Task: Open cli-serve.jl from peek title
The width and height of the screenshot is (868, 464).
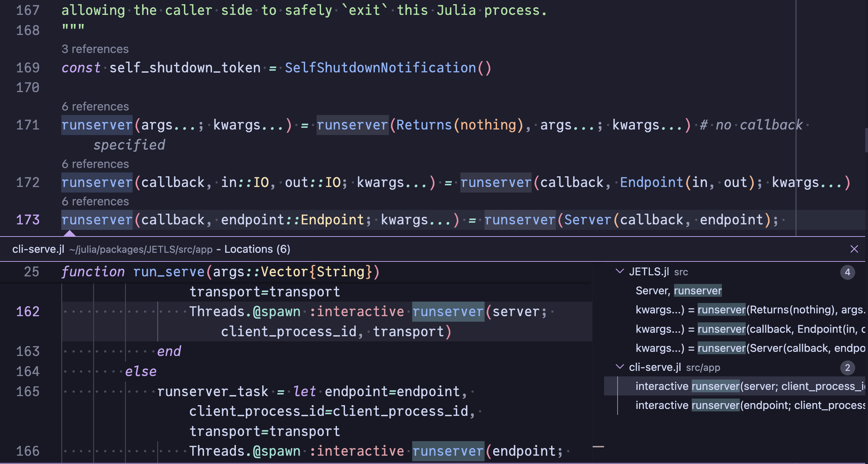Action: click(38, 249)
